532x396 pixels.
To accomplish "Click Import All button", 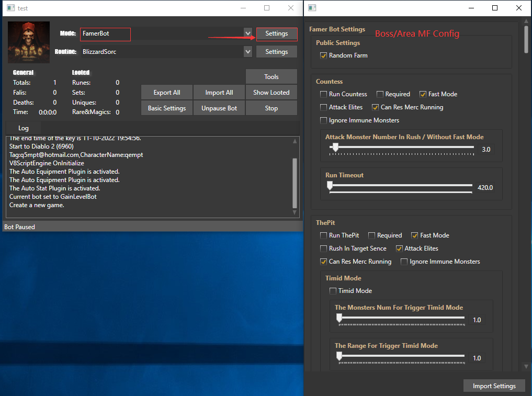I will pos(219,92).
